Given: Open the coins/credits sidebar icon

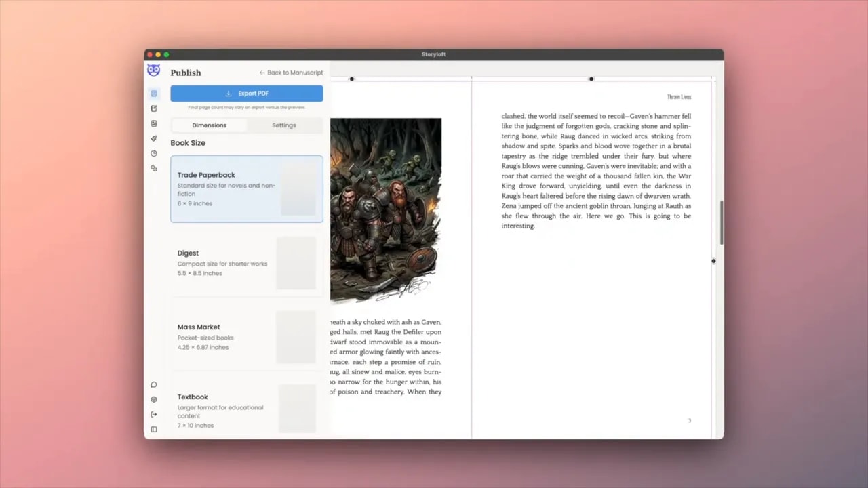Looking at the screenshot, I should point(154,168).
